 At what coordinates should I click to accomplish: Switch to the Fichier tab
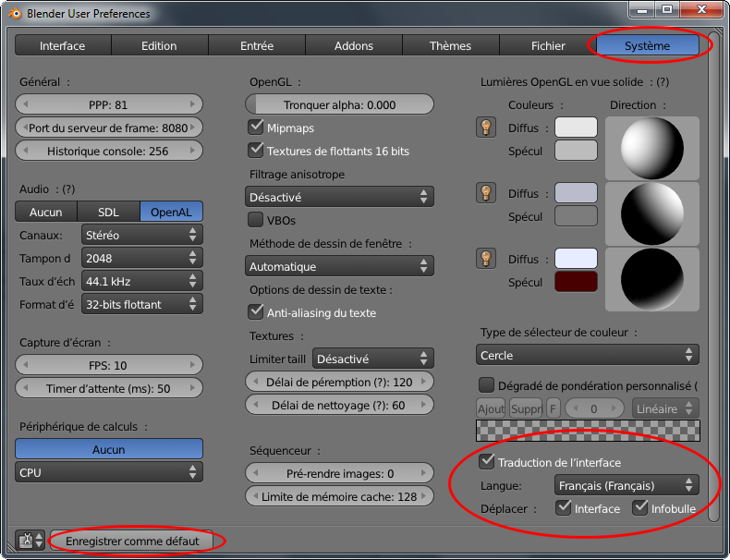pos(548,45)
